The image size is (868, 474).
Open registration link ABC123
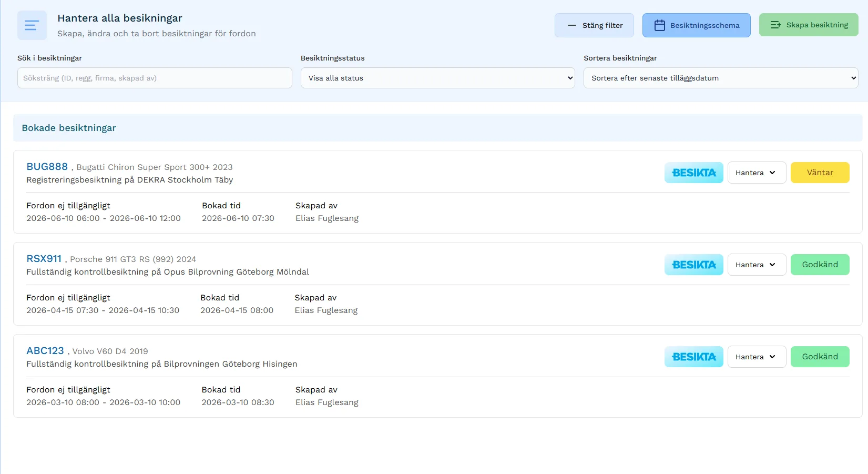pyautogui.click(x=45, y=351)
